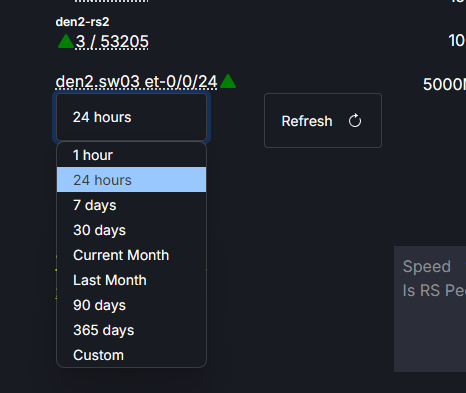Click the den2-rs2 label

coord(82,22)
